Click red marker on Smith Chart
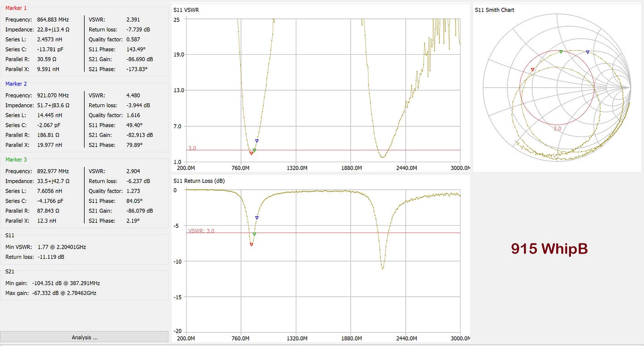Viewport: 644px width, 346px height. coord(532,69)
